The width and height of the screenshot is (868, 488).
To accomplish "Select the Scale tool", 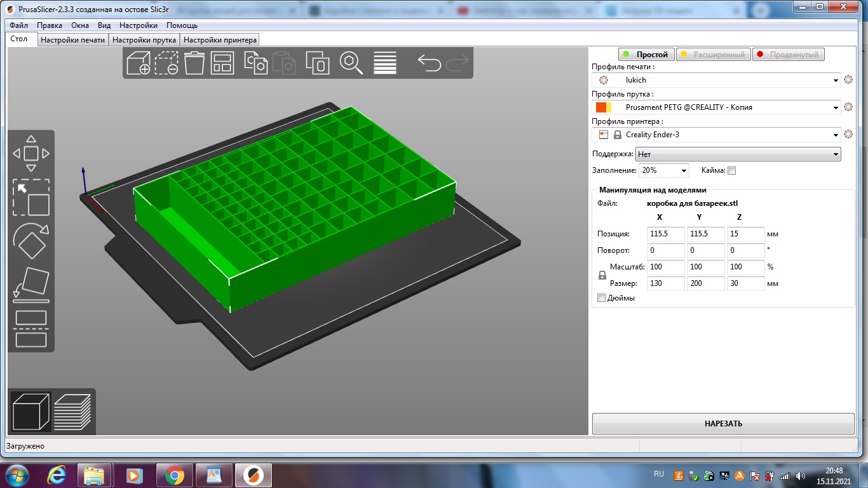I will pos(31,198).
